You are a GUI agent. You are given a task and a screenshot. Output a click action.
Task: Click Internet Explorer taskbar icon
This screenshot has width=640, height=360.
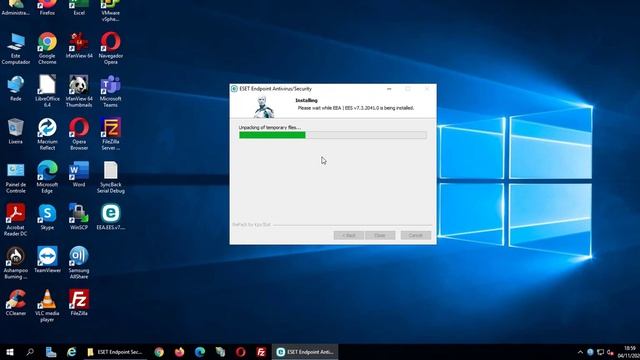tap(71, 352)
